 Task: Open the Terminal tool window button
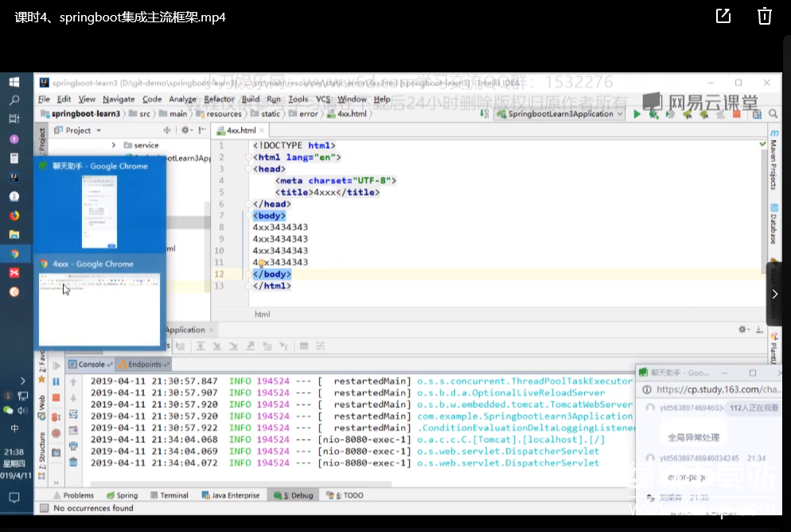(x=169, y=495)
